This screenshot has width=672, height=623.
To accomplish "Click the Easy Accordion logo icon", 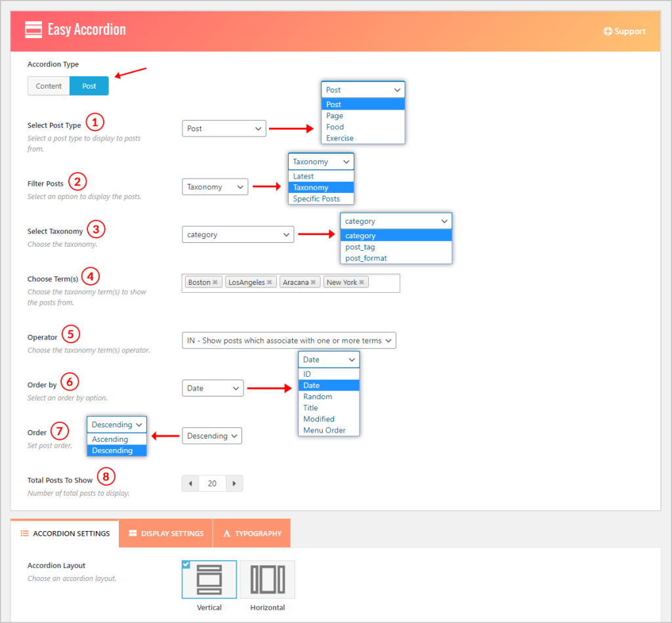I will pyautogui.click(x=33, y=30).
